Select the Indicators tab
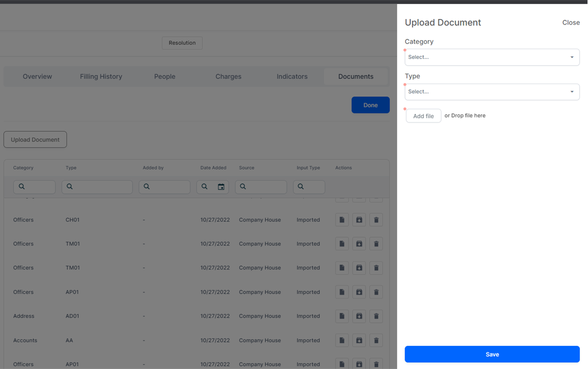The width and height of the screenshot is (588, 369). coord(292,76)
